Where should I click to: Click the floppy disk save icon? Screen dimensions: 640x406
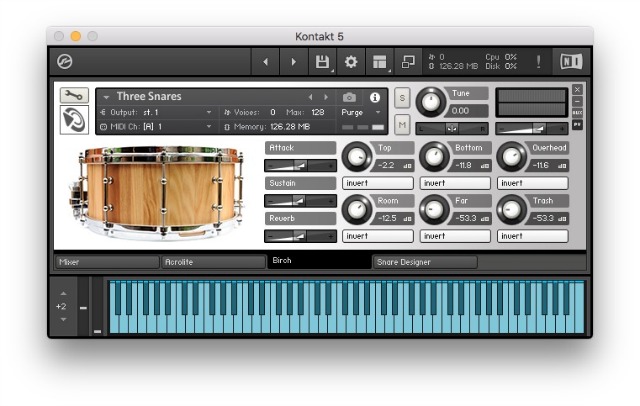tap(322, 62)
